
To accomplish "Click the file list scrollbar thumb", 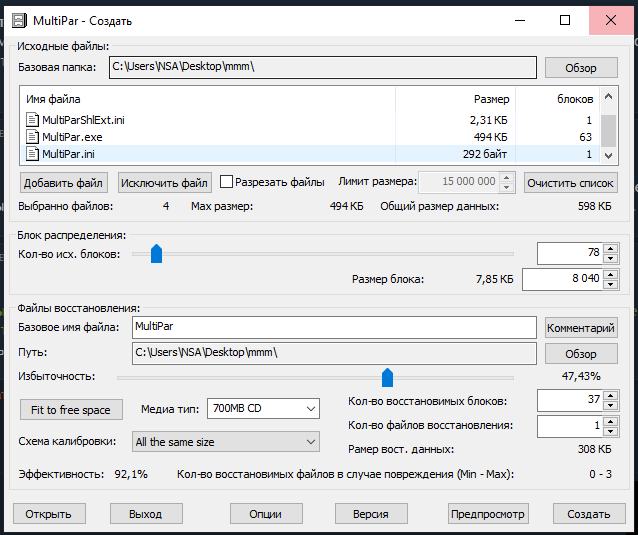I will click(608, 131).
